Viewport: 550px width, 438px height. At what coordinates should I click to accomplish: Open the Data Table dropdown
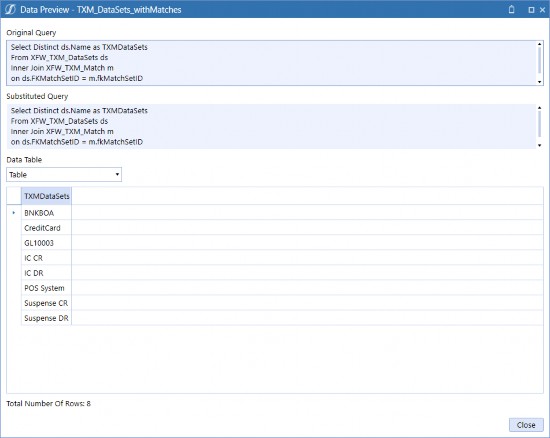pyautogui.click(x=64, y=175)
